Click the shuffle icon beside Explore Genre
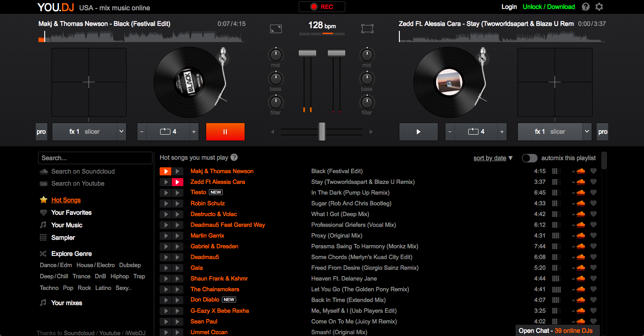The image size is (644, 336). [43, 254]
